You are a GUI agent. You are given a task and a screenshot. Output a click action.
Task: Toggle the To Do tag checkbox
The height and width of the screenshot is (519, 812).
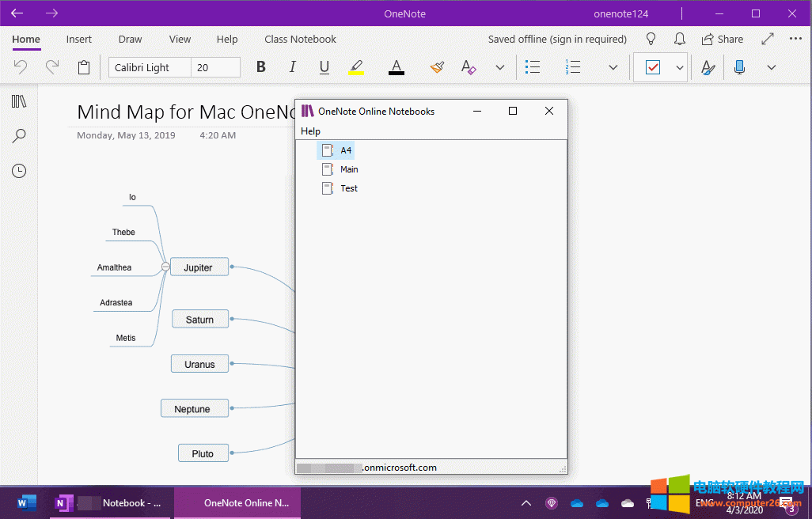653,67
